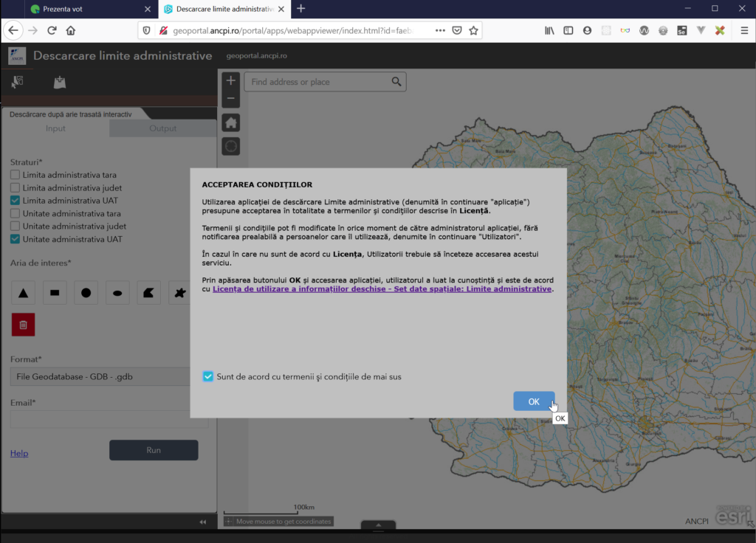Bookmark this page with star icon
The width and height of the screenshot is (756, 543).
(473, 30)
